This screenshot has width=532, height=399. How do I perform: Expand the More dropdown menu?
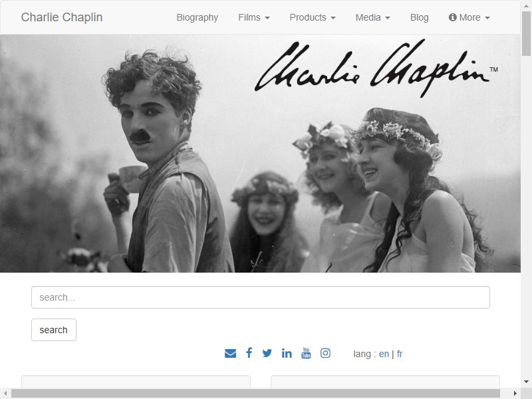(x=469, y=17)
